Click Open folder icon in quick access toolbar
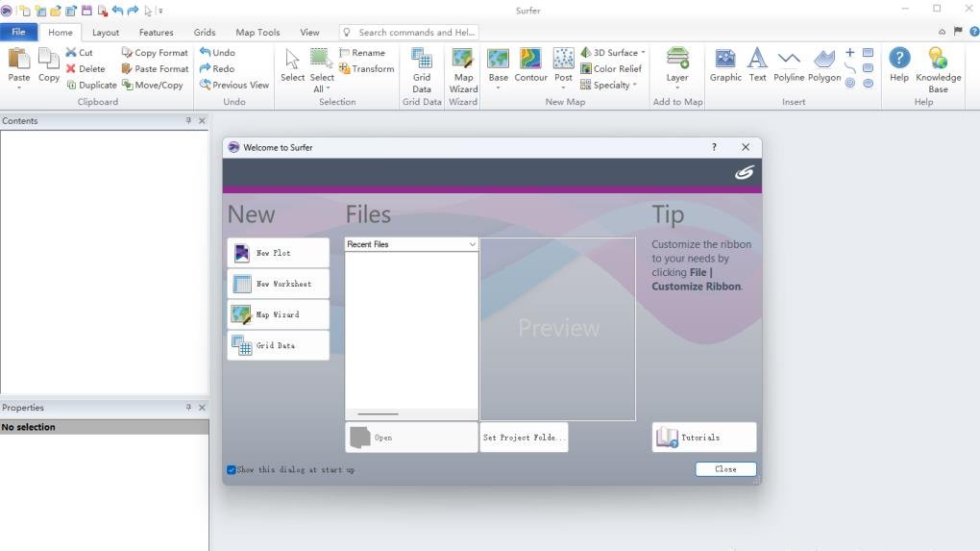 (x=56, y=11)
